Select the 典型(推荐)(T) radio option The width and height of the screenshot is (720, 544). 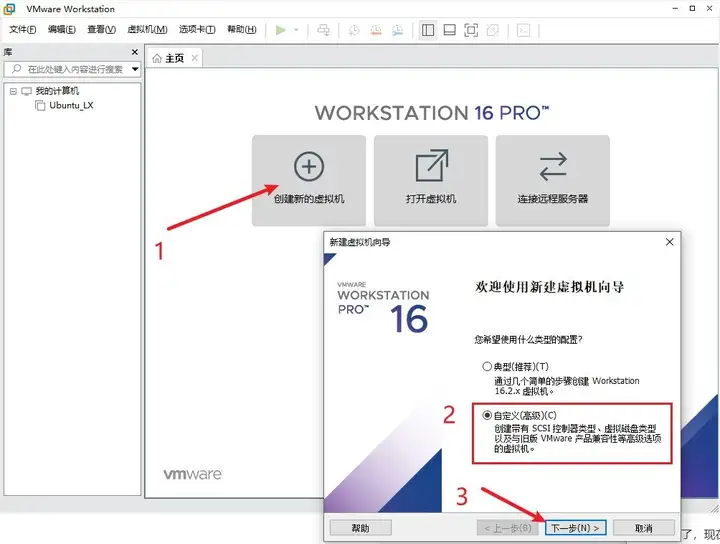click(x=487, y=366)
